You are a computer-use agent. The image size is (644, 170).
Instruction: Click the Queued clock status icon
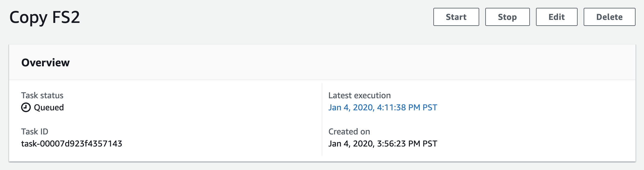click(x=26, y=107)
